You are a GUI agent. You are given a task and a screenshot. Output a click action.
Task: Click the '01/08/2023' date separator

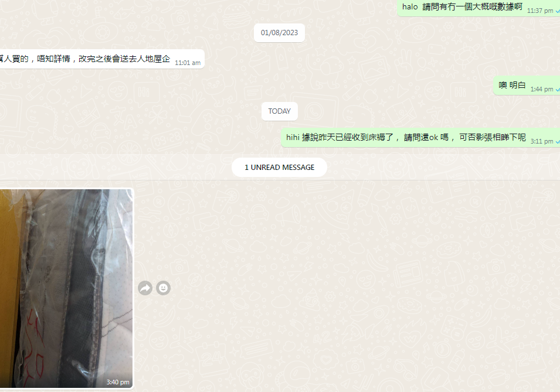tap(279, 32)
